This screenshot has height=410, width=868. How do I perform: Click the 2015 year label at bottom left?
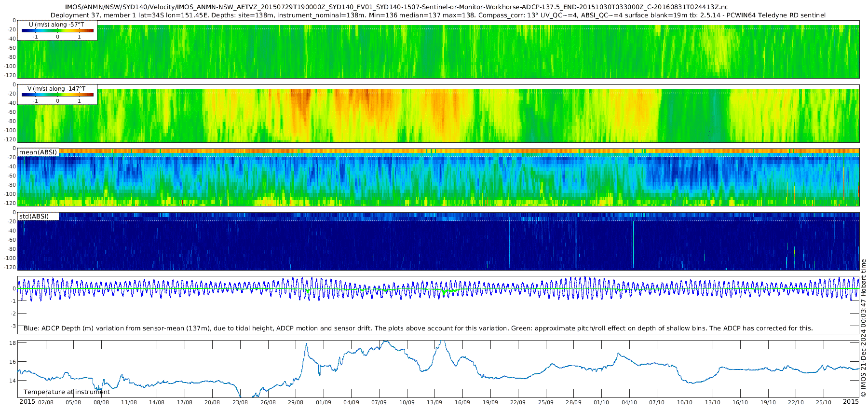pyautogui.click(x=27, y=402)
